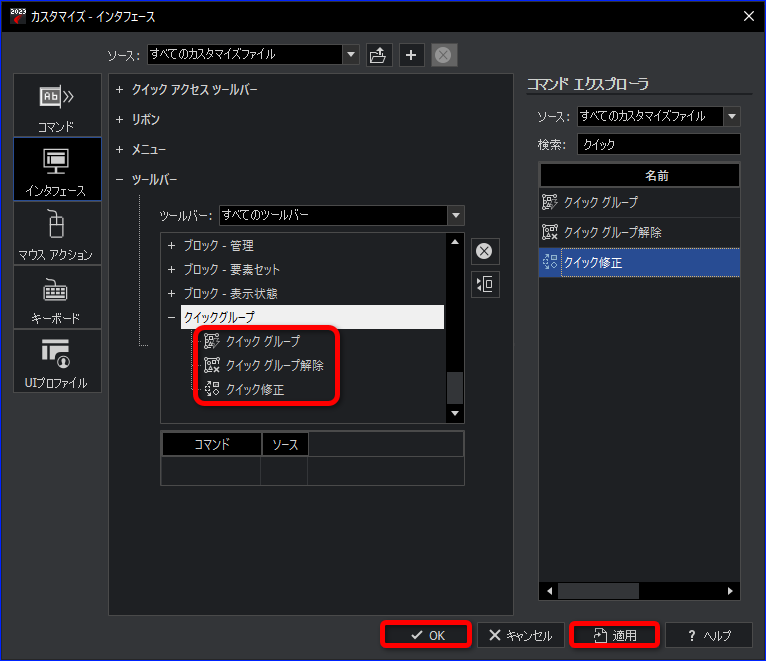This screenshot has width=766, height=661.
Task: Collapse the ツールバー section
Action: click(119, 180)
